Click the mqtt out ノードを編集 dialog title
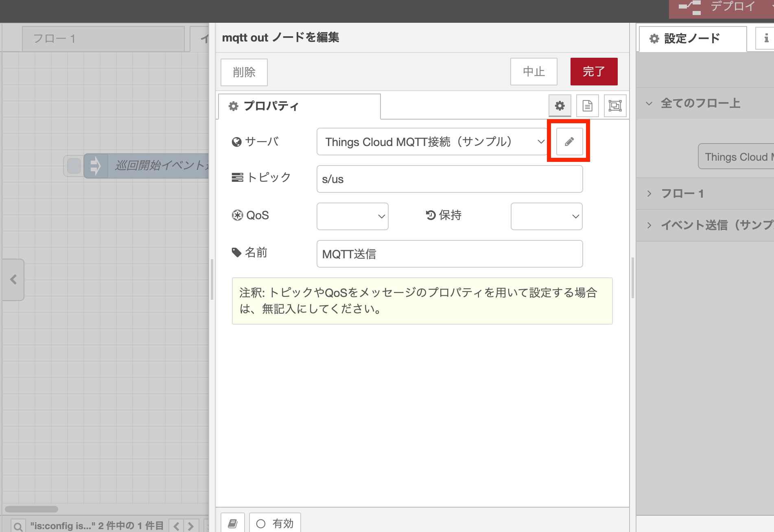Viewport: 774px width, 532px height. 280,37
